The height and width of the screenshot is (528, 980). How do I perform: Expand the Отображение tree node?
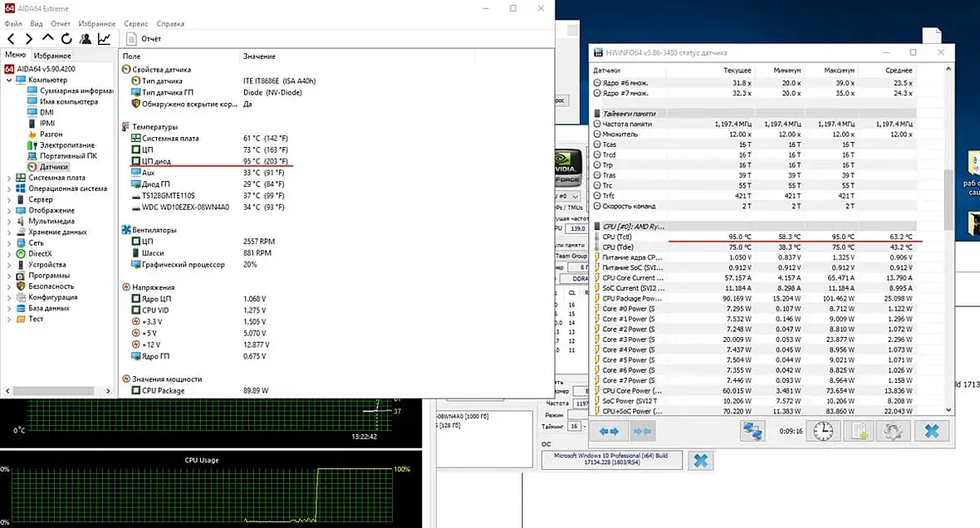tap(9, 211)
